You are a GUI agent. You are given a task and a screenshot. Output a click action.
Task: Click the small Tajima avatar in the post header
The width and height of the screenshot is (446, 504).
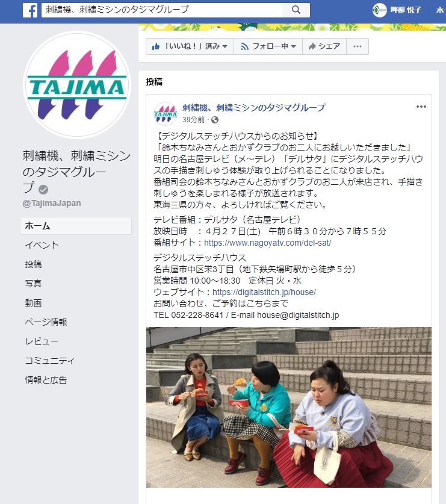tap(165, 113)
